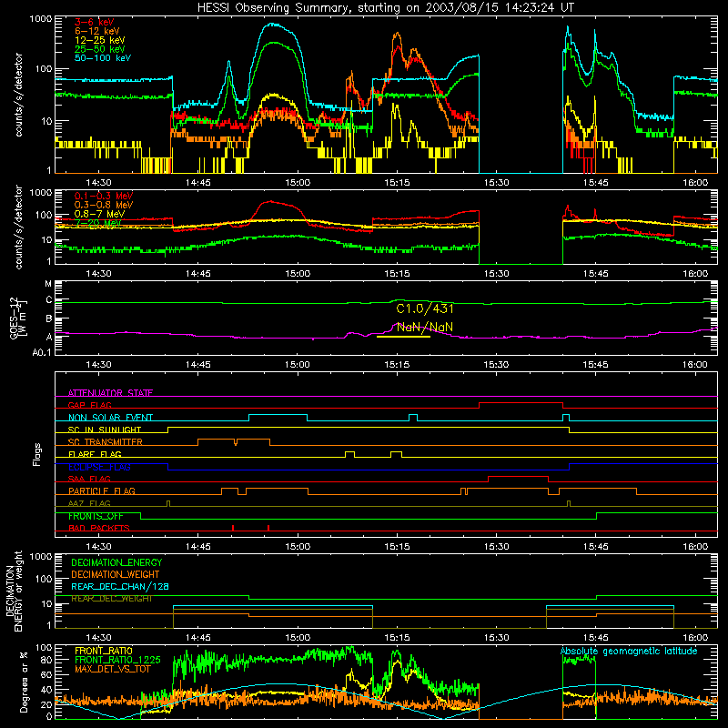728x728 pixels.
Task: Select the 3-6 keV legend label
Action: [95, 22]
